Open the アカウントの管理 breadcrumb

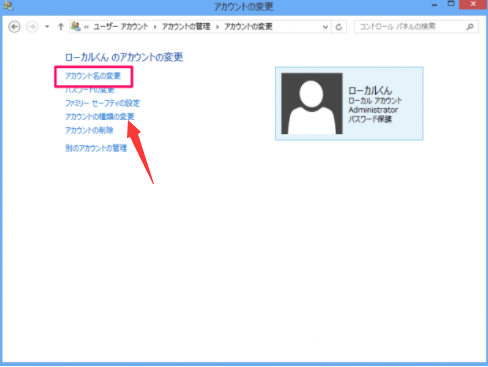[186, 27]
